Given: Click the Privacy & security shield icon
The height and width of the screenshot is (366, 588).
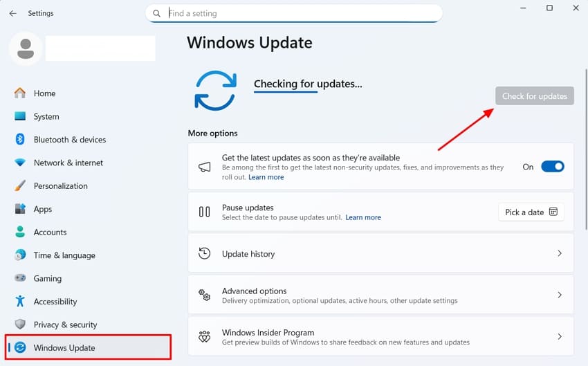Looking at the screenshot, I should [20, 324].
